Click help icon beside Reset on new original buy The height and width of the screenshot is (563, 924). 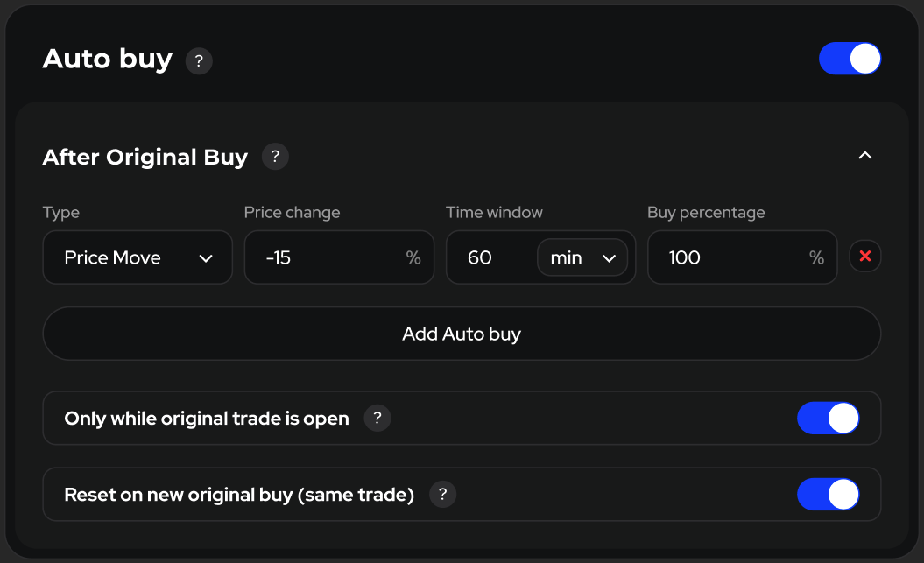tap(443, 495)
